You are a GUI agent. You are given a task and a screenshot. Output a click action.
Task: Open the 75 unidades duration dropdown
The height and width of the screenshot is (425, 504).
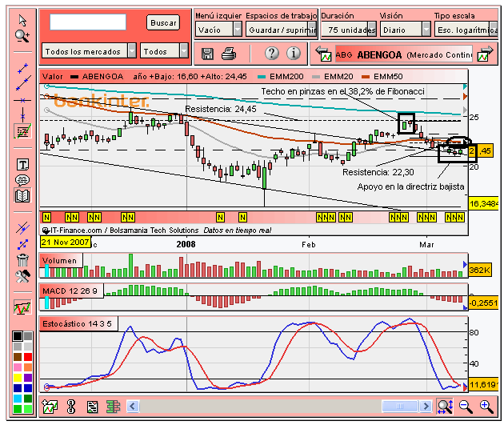click(349, 30)
